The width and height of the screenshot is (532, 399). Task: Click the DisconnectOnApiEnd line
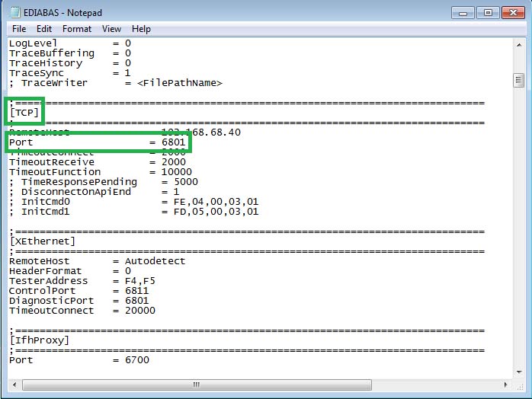[x=95, y=192]
